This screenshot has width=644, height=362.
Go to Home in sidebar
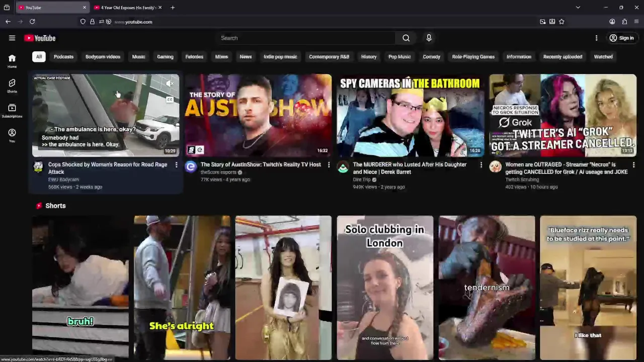[x=12, y=61]
